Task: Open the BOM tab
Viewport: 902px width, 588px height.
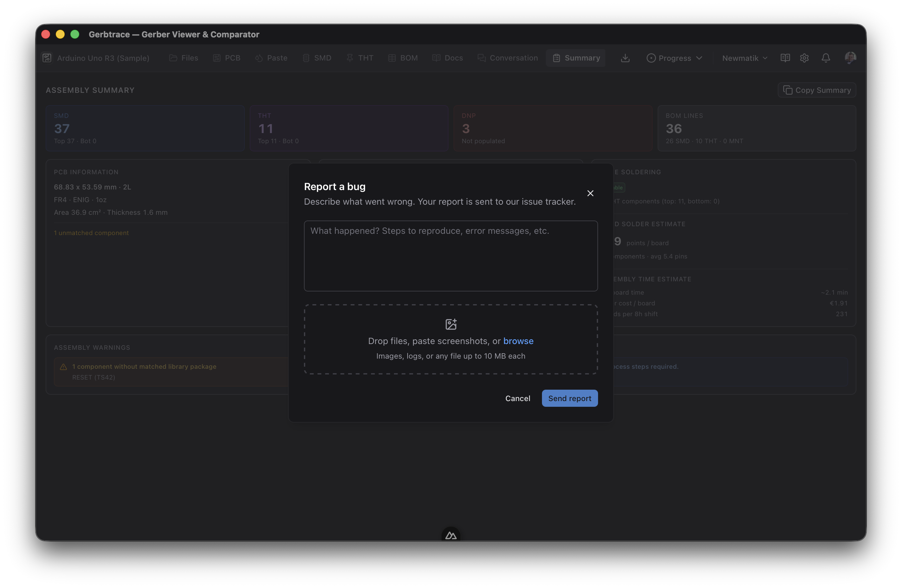Action: click(x=403, y=58)
